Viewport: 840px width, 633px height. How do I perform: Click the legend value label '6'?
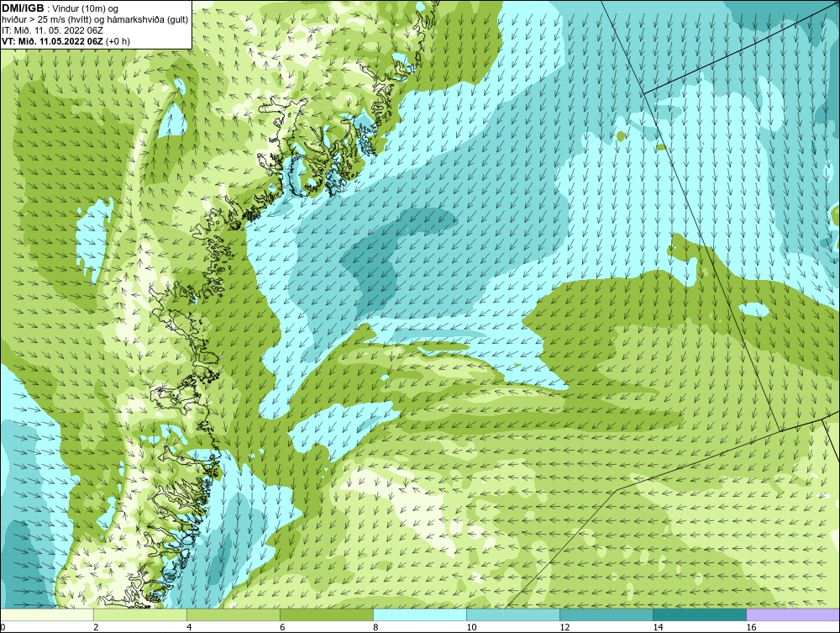coord(282,627)
